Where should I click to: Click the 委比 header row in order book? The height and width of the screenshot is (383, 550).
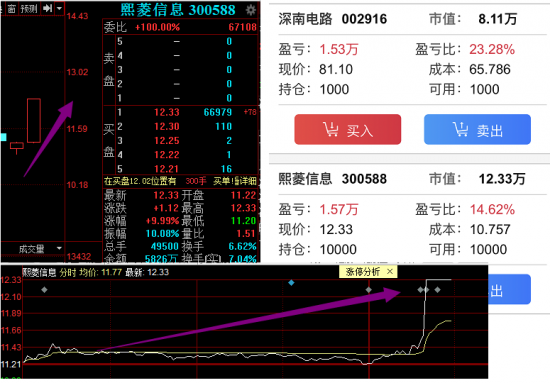tap(180, 27)
